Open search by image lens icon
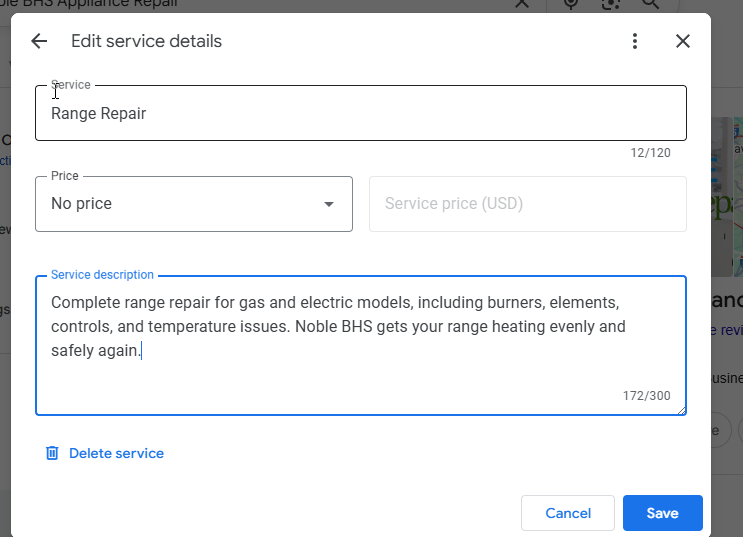Viewport: 743px width, 537px height. coord(611,3)
